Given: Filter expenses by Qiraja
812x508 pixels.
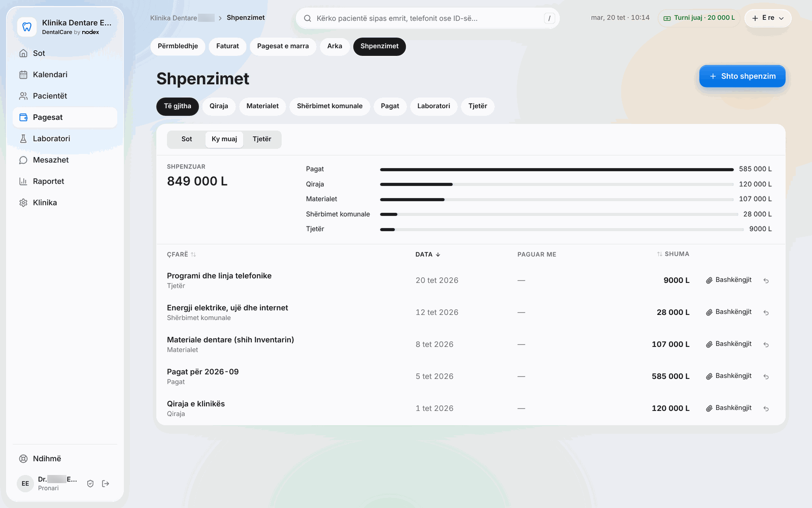Looking at the screenshot, I should tap(219, 106).
